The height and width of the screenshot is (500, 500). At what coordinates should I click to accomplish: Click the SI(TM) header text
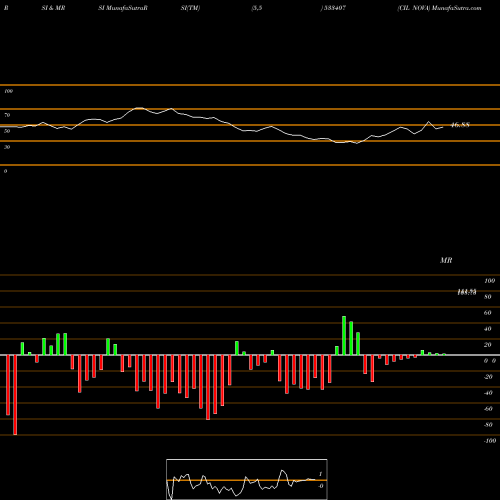pos(190,8)
